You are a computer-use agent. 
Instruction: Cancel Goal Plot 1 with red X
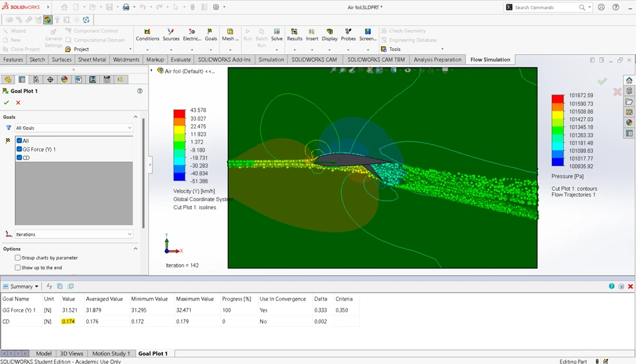18,103
